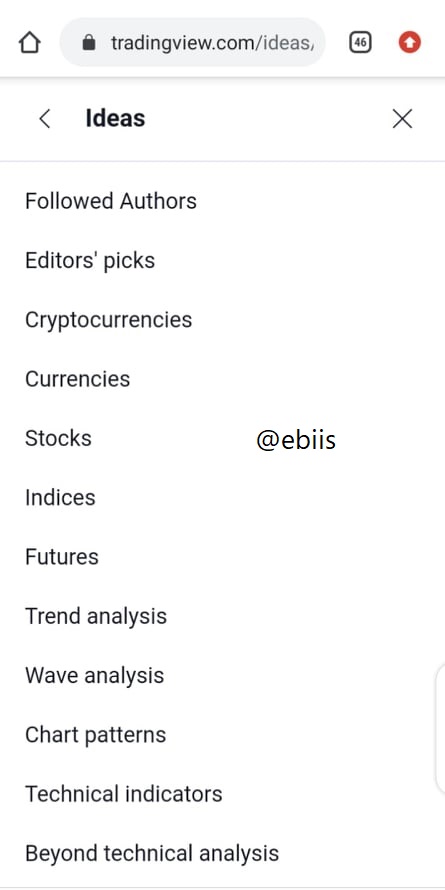Open the Indices ideas section
Screen dimensions: 445x890
click(60, 497)
